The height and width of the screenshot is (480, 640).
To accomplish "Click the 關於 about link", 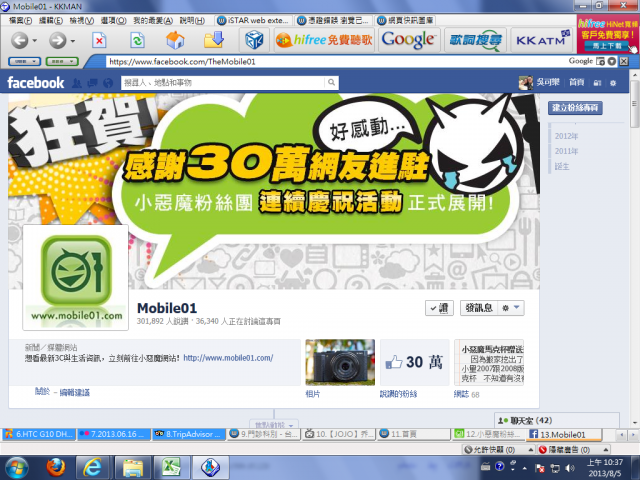I will pyautogui.click(x=42, y=391).
